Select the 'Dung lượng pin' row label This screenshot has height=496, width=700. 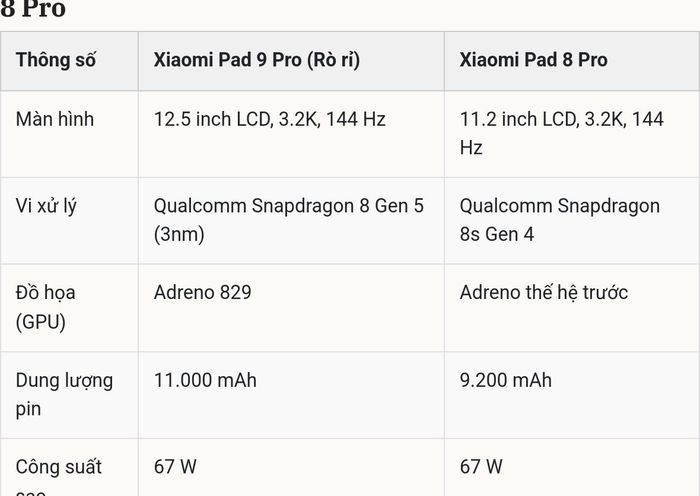(x=64, y=395)
